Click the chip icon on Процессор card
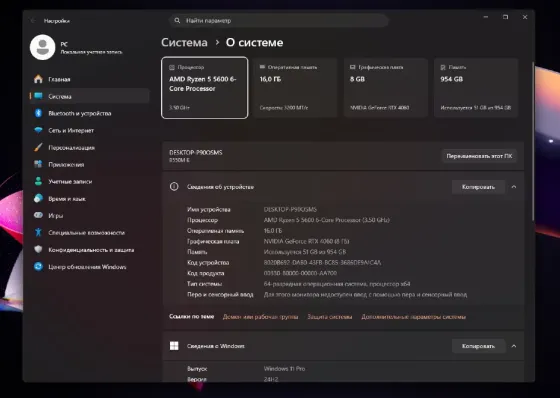560x398 pixels. [x=172, y=67]
